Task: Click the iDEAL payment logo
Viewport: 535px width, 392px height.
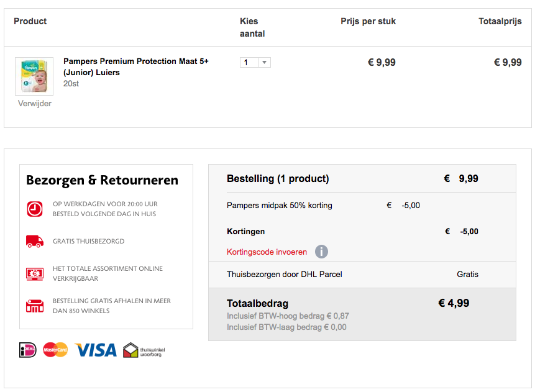Action: [28, 350]
